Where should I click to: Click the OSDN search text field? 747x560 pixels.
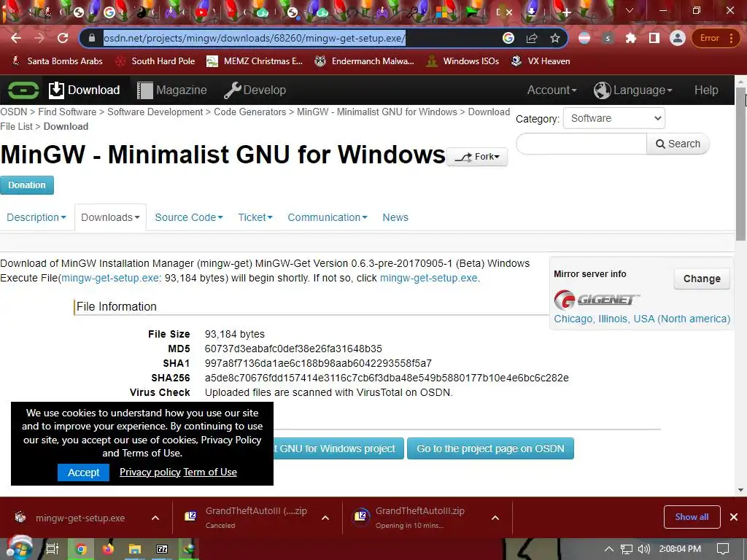coord(581,144)
